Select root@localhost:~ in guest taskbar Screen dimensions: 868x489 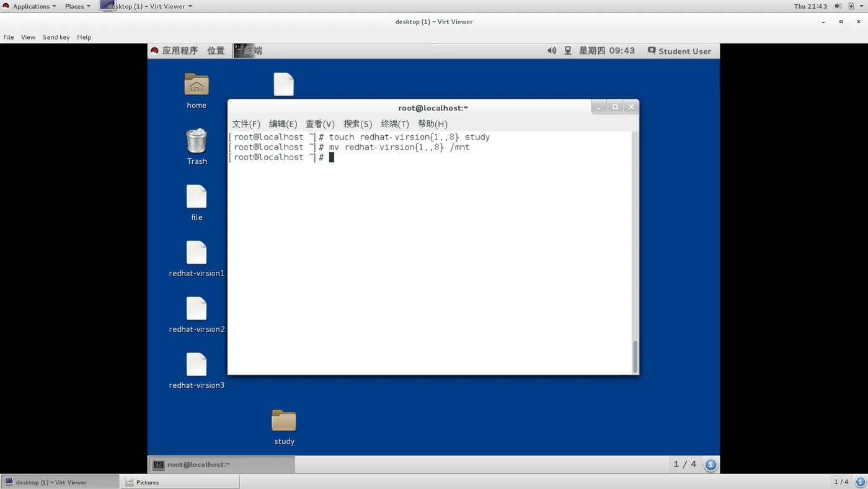[222, 464]
